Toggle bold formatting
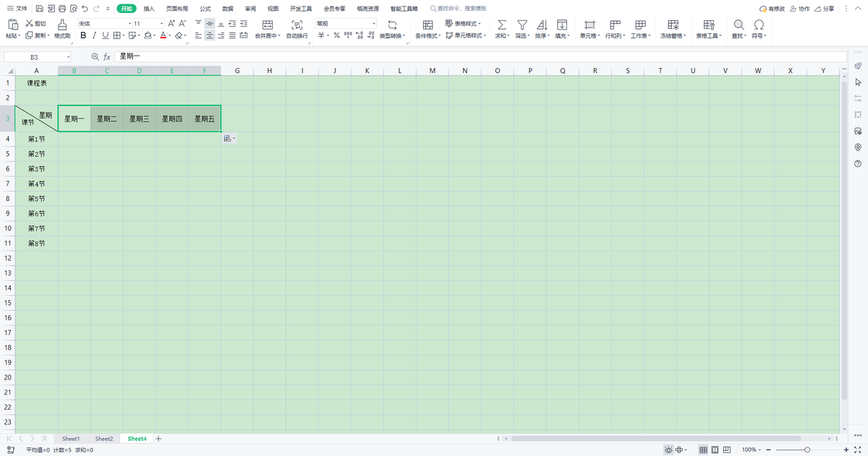This screenshot has width=868, height=456. point(83,35)
